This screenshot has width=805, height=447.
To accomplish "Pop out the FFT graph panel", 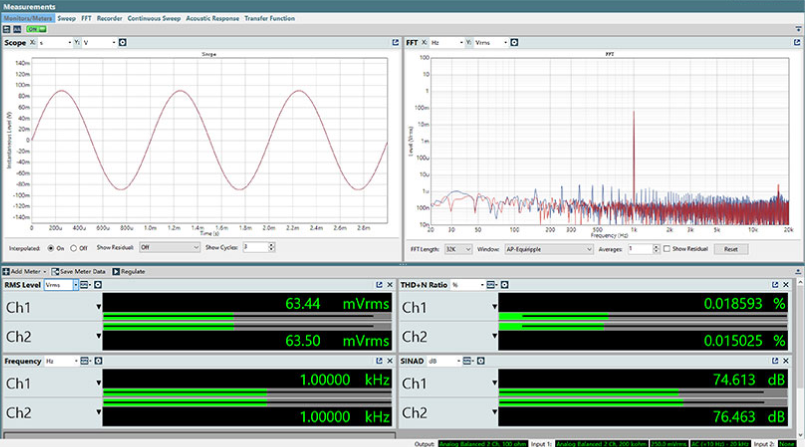I will [797, 43].
